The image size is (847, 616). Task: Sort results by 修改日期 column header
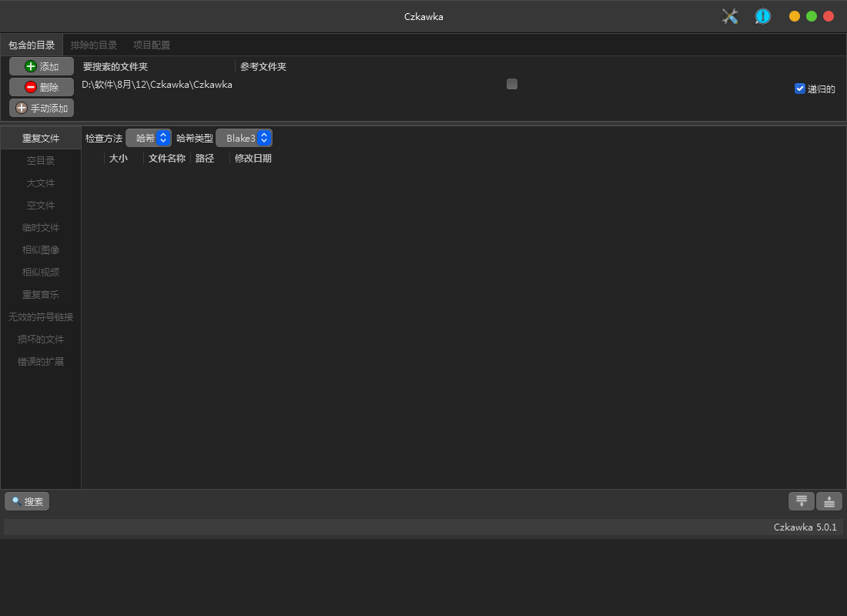coord(253,159)
